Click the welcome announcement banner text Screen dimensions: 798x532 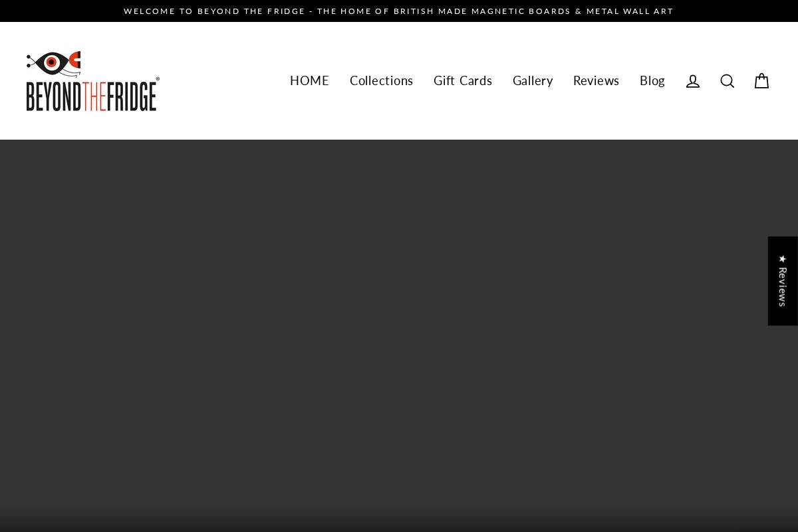[399, 11]
